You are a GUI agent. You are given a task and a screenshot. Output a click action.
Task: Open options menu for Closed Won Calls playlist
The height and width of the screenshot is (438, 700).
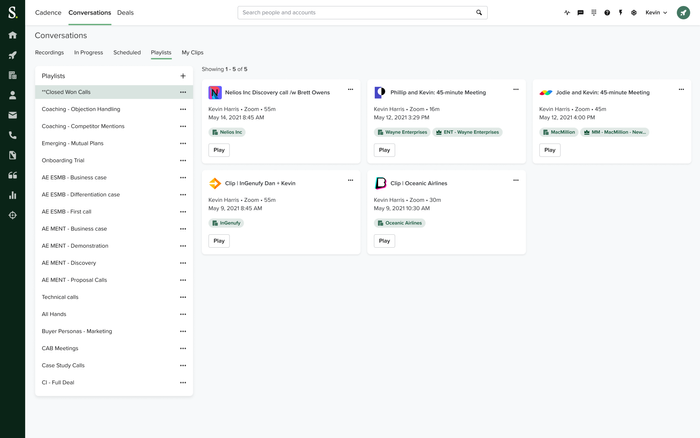pyautogui.click(x=183, y=92)
